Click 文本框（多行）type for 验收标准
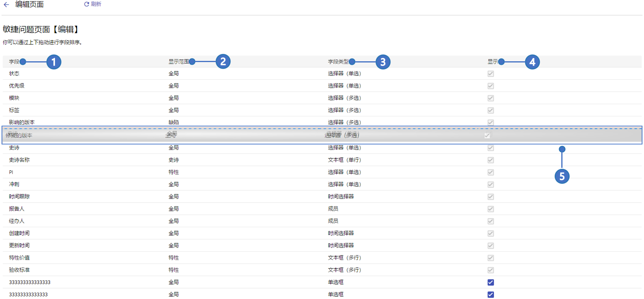Viewport: 644px width, 299px height. coord(344,270)
